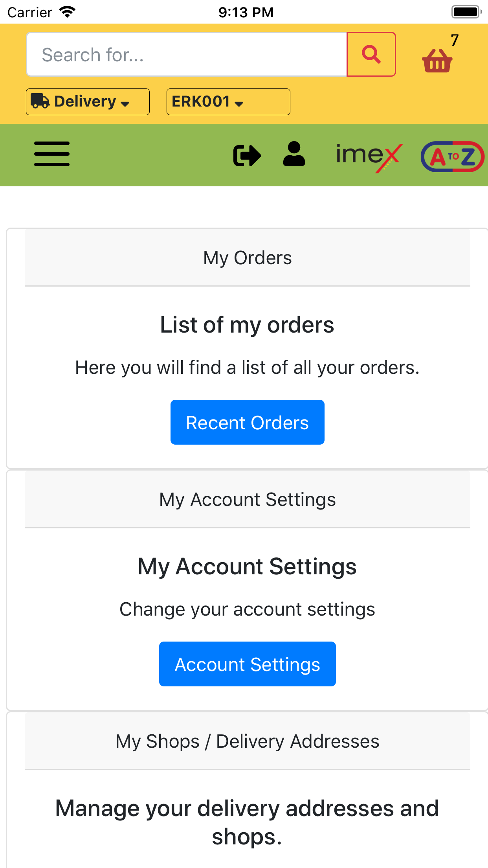Expand the Delivery dropdown
Image resolution: width=488 pixels, height=868 pixels.
pyautogui.click(x=88, y=102)
